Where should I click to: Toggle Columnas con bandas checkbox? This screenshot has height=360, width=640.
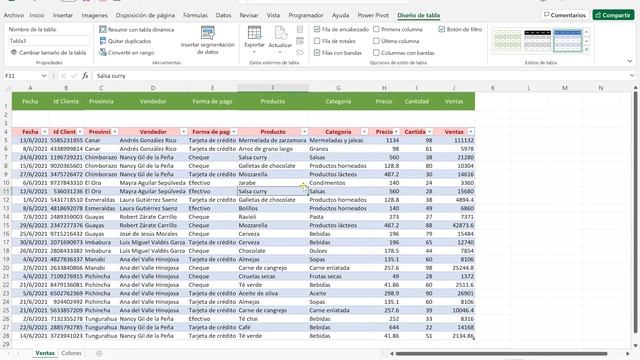pyautogui.click(x=376, y=53)
